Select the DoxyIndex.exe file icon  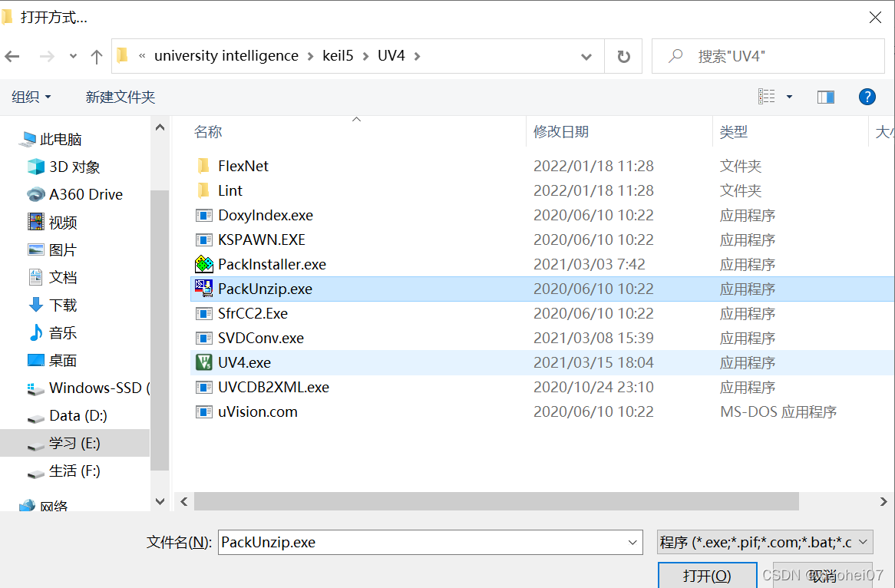pyautogui.click(x=203, y=215)
